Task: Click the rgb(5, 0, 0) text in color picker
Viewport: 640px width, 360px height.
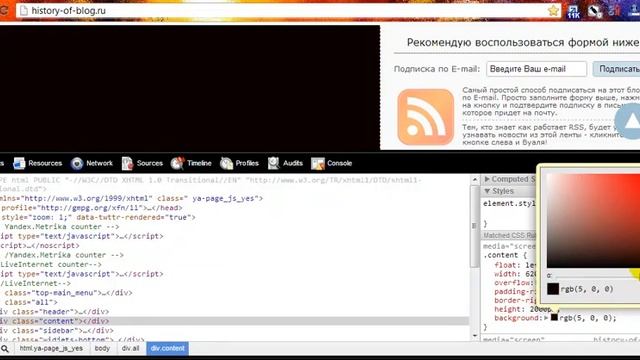Action: 587,289
